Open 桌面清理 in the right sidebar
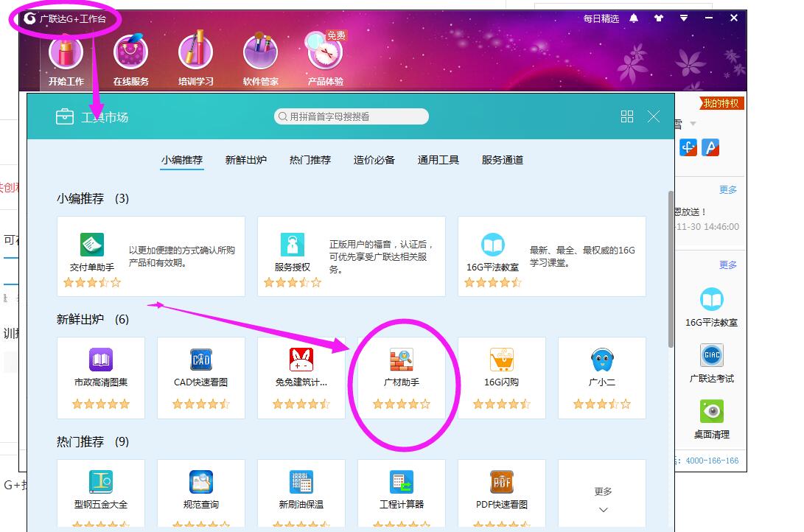Screen dimensions: 804x532 tap(712, 419)
